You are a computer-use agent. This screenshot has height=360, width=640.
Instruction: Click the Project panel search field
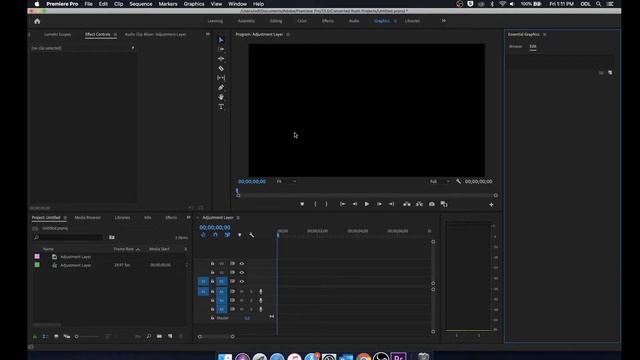[x=69, y=237]
